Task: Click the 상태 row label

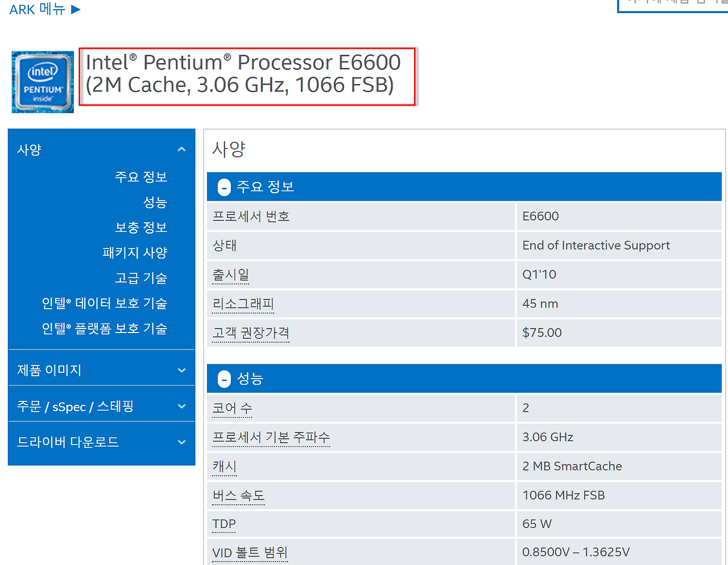Action: click(224, 246)
